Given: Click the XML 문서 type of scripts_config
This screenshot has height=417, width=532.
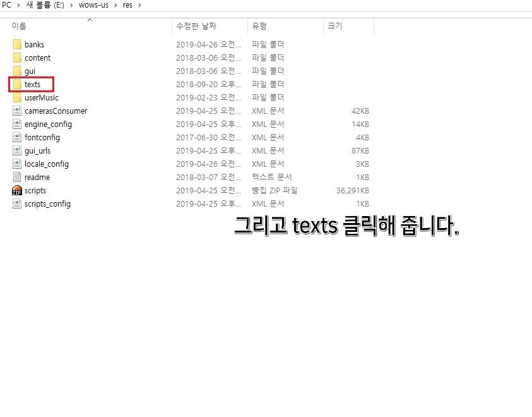Looking at the screenshot, I should click(x=268, y=203).
